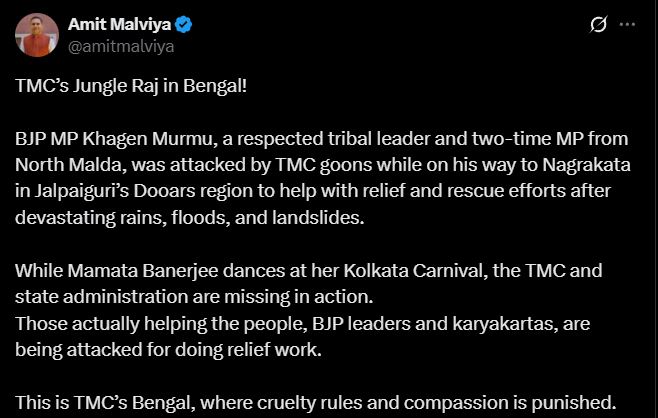Click the words "Jalpaiguri's Dooars region"
This screenshot has height=418, width=658.
pos(130,190)
